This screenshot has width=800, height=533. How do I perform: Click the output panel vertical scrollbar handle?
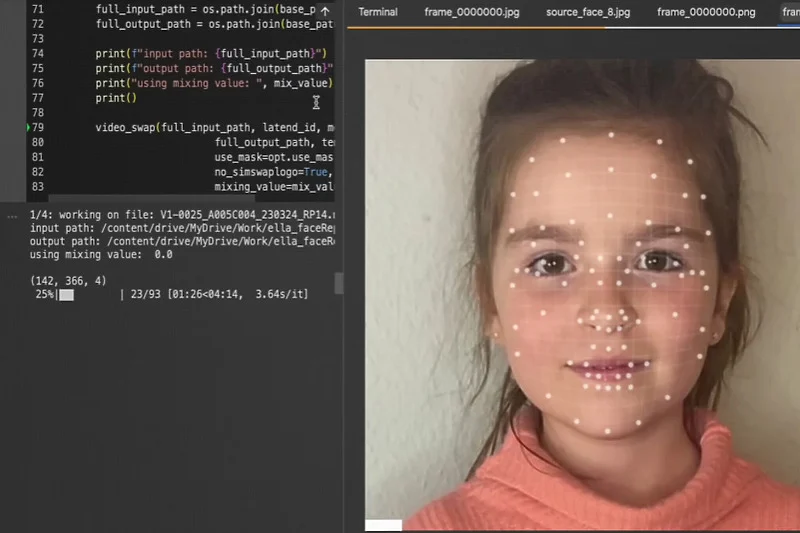(x=338, y=283)
